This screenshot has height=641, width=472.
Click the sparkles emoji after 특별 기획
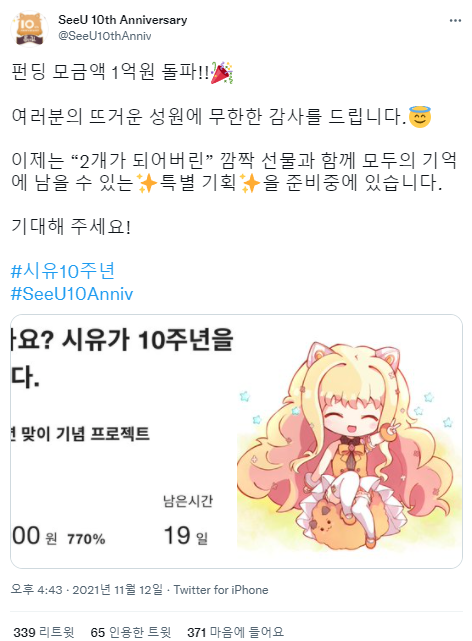[250, 183]
